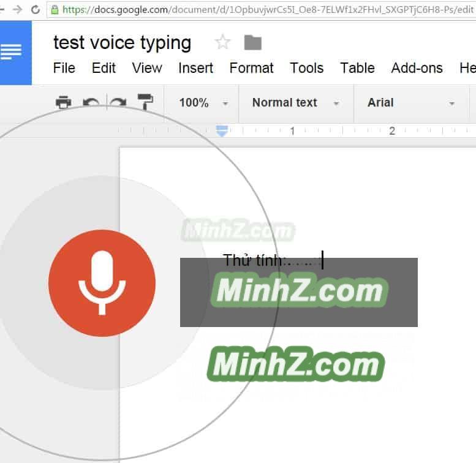
Task: Click the folder icon beside the title
Action: pyautogui.click(x=252, y=42)
